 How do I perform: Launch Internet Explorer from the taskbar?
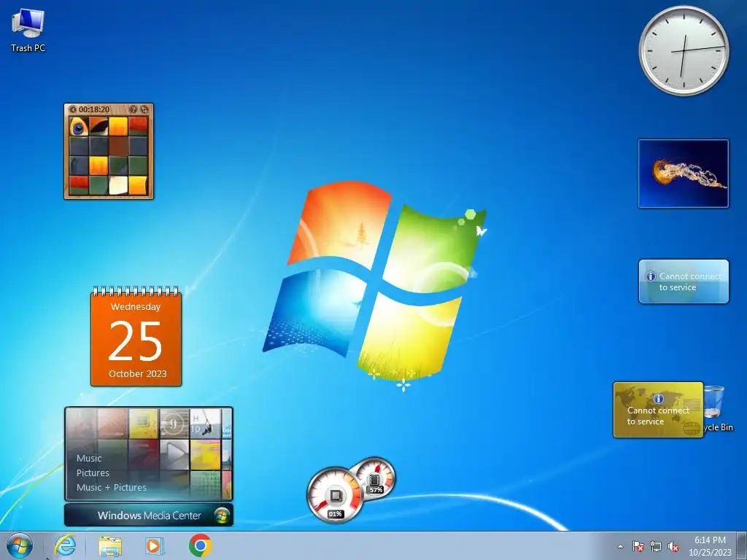click(65, 545)
